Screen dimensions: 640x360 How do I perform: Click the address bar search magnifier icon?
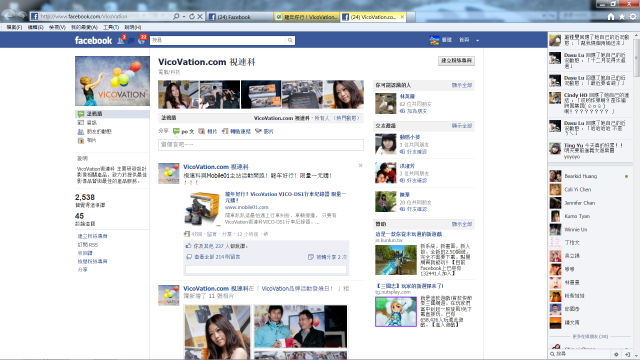pos(176,16)
